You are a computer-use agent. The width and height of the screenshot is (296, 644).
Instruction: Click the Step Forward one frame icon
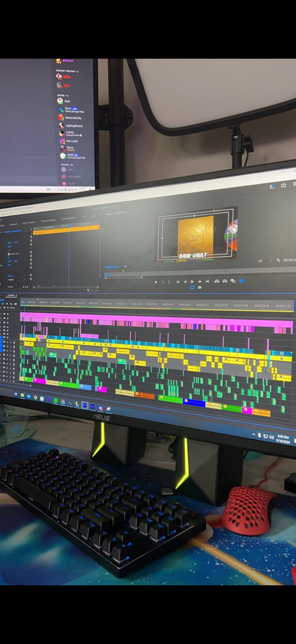(200, 281)
